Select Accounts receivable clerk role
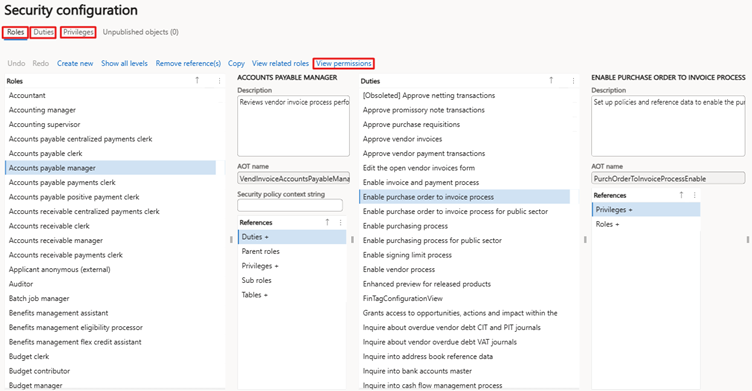The height and width of the screenshot is (391, 752). pyautogui.click(x=110, y=226)
